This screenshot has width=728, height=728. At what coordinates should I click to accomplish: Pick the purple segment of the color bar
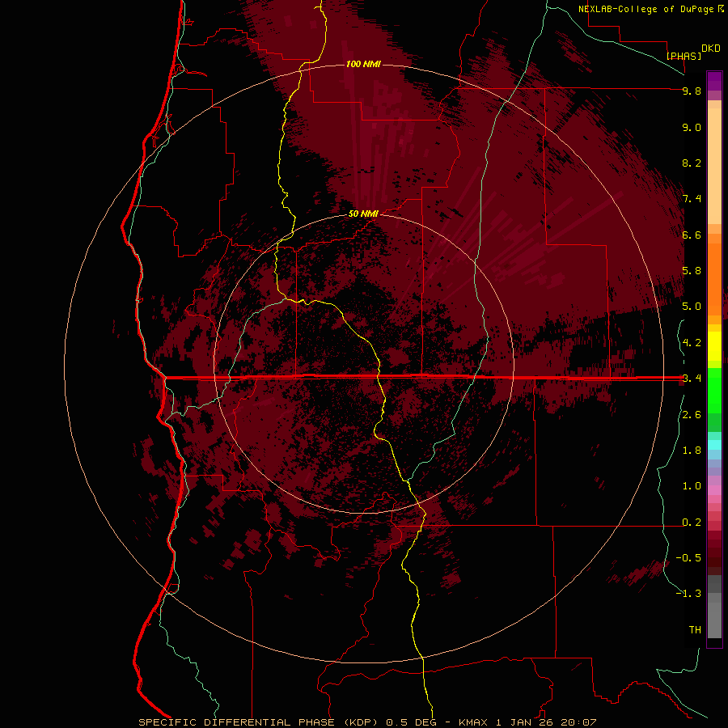click(x=714, y=81)
